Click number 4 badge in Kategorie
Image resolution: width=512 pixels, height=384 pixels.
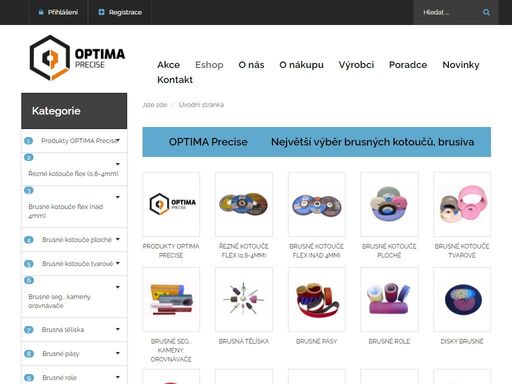(x=29, y=240)
